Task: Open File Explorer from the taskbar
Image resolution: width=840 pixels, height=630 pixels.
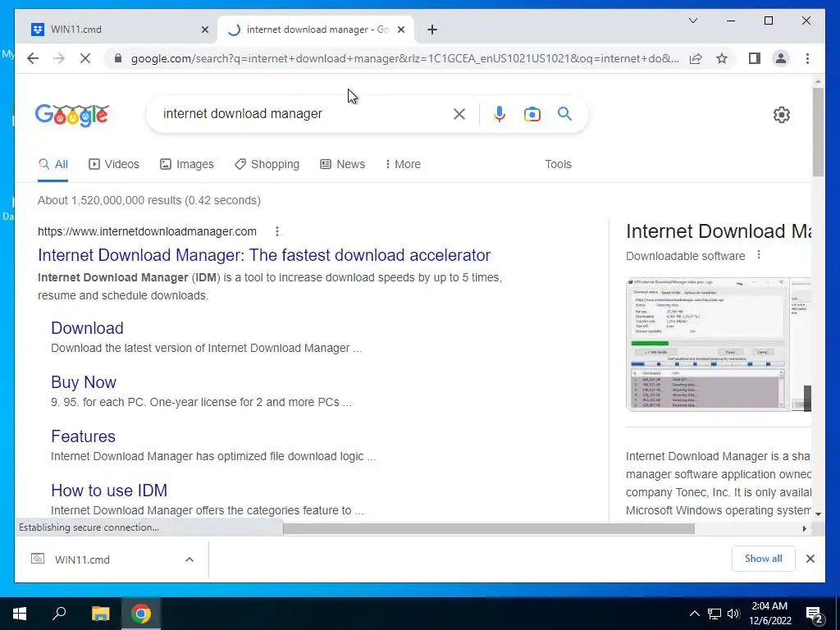Action: click(x=100, y=614)
